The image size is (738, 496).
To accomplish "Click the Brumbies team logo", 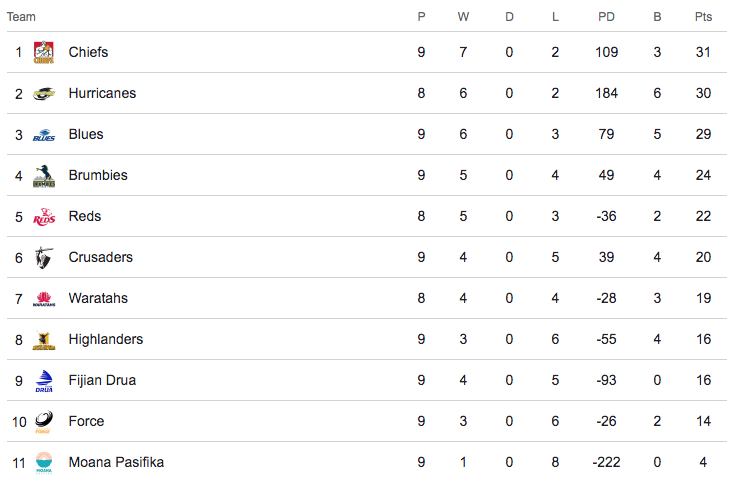I will 43,176.
